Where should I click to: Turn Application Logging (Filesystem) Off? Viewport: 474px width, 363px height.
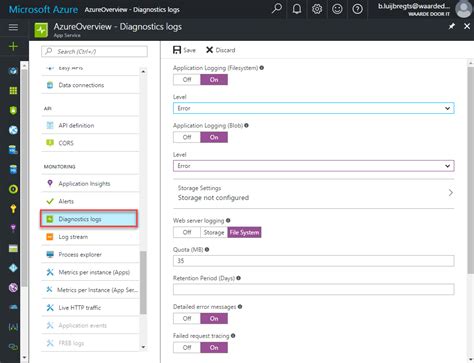coord(187,80)
